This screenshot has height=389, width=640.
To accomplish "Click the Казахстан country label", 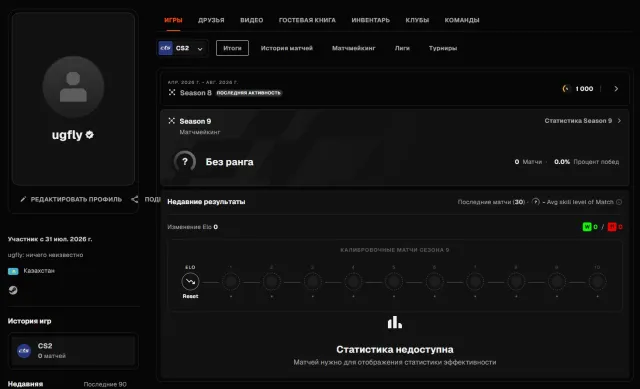I will (39, 271).
